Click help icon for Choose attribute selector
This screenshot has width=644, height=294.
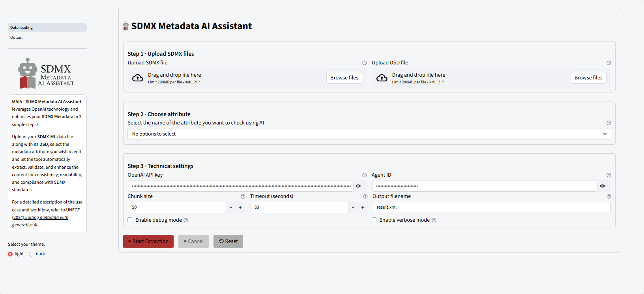coord(608,123)
